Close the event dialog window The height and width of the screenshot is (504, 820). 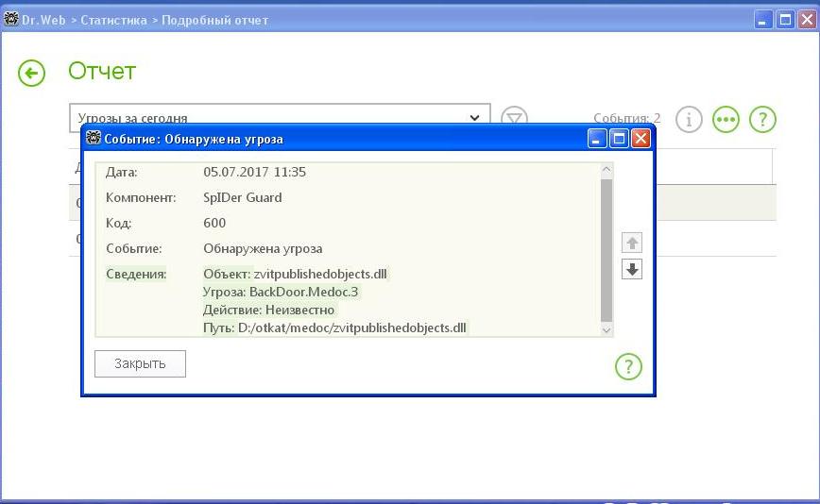pos(641,139)
